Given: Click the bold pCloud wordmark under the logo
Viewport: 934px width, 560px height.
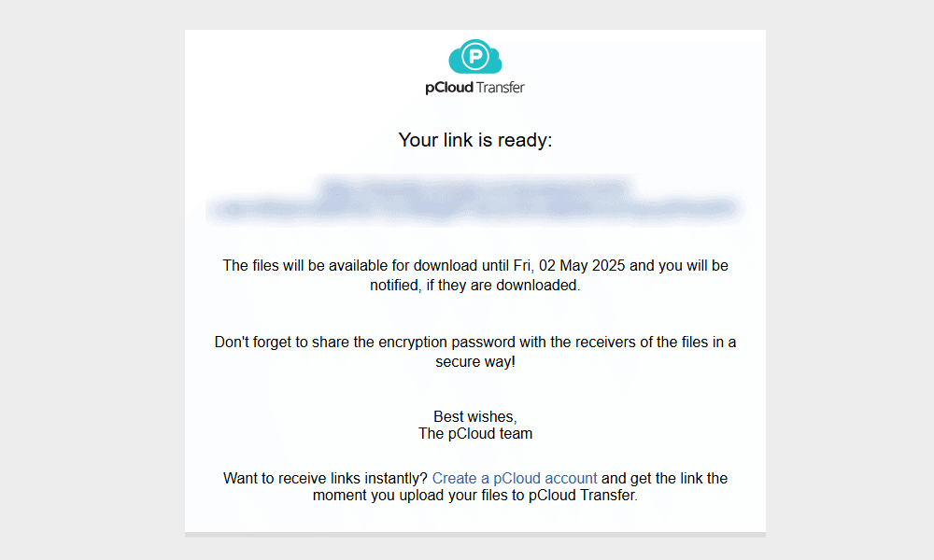Looking at the screenshot, I should point(449,88).
